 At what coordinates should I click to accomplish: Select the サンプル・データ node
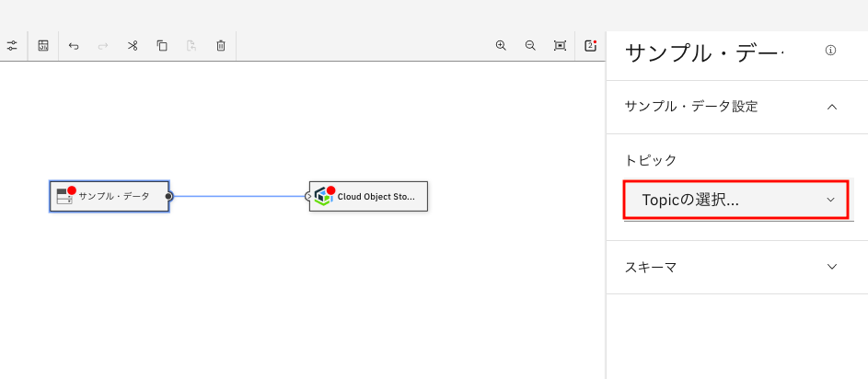click(x=110, y=196)
